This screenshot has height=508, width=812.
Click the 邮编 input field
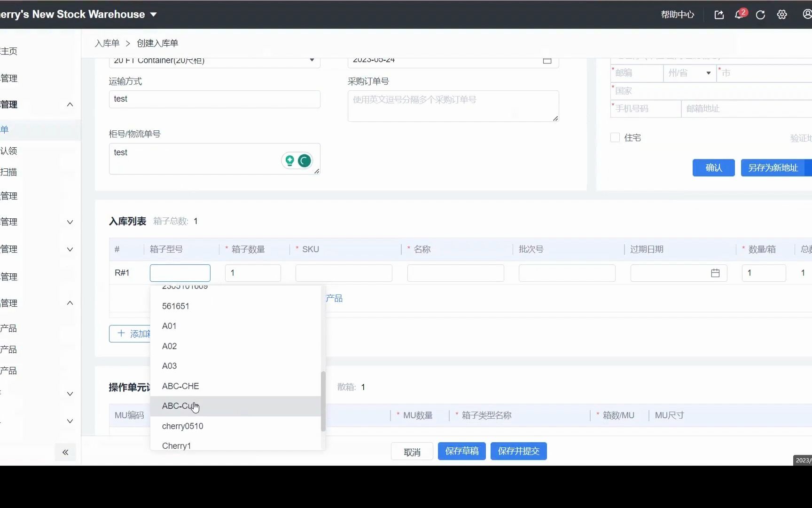[637, 73]
